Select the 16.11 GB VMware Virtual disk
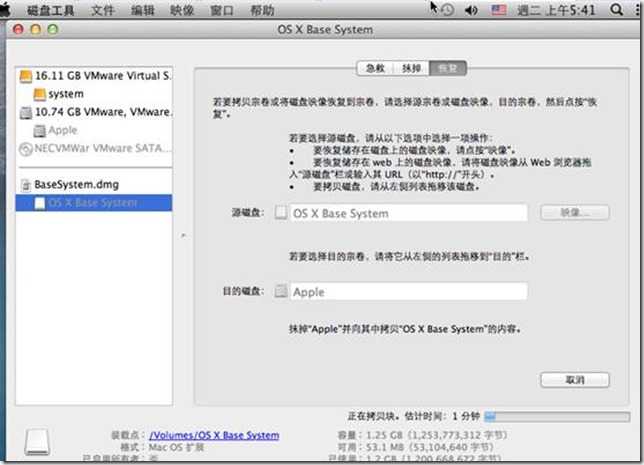The width and height of the screenshot is (644, 465). click(x=94, y=76)
